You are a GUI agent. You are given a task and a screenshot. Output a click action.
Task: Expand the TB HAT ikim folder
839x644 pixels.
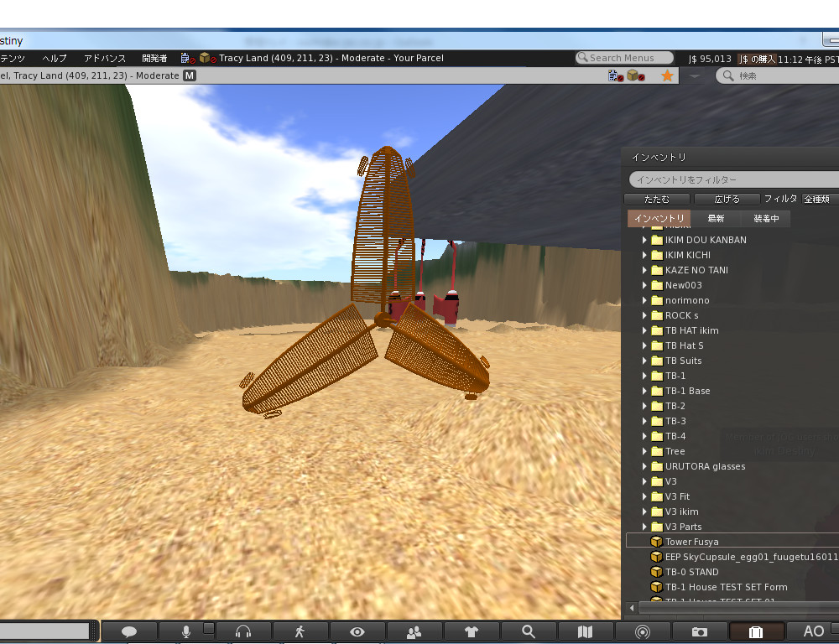644,330
